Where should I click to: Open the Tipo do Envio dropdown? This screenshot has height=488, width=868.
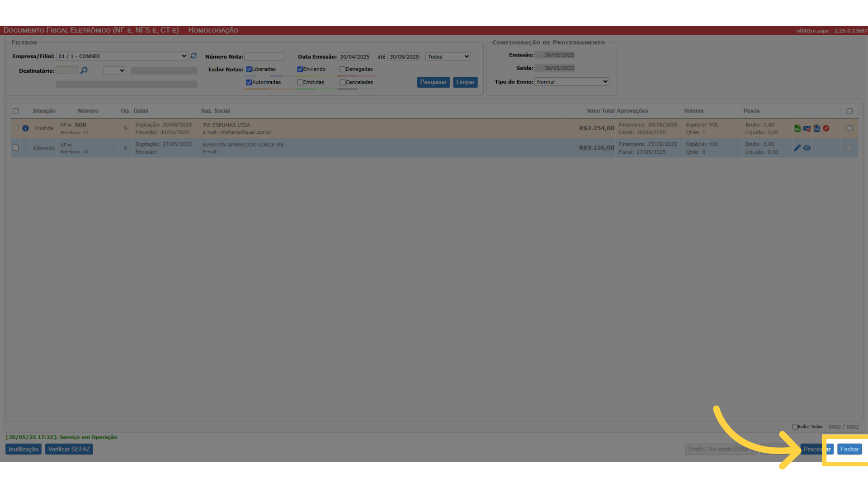tap(572, 82)
